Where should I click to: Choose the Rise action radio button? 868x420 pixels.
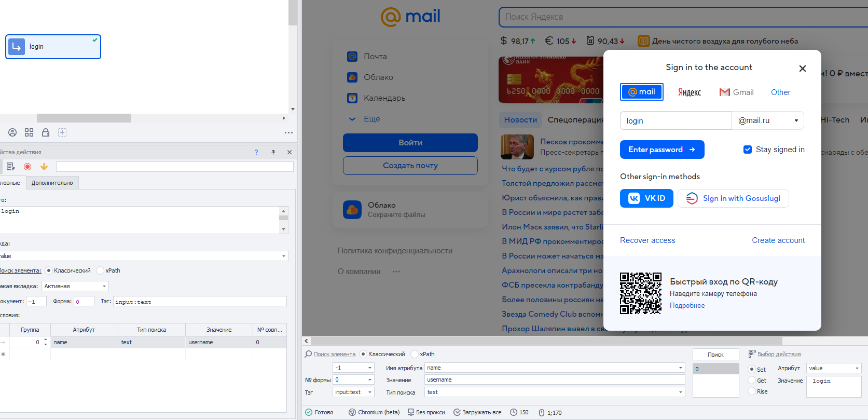[752, 391]
